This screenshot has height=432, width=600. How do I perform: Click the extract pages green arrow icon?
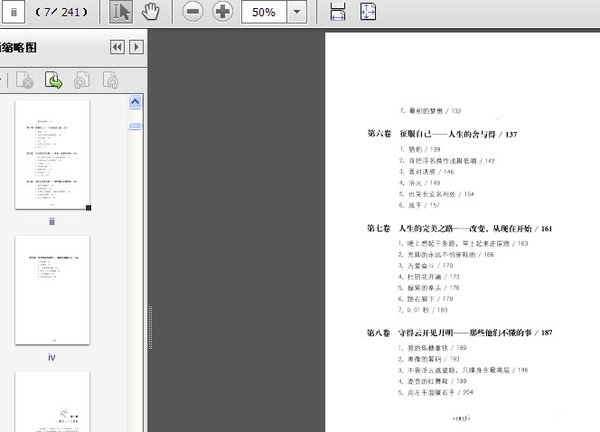(x=54, y=80)
